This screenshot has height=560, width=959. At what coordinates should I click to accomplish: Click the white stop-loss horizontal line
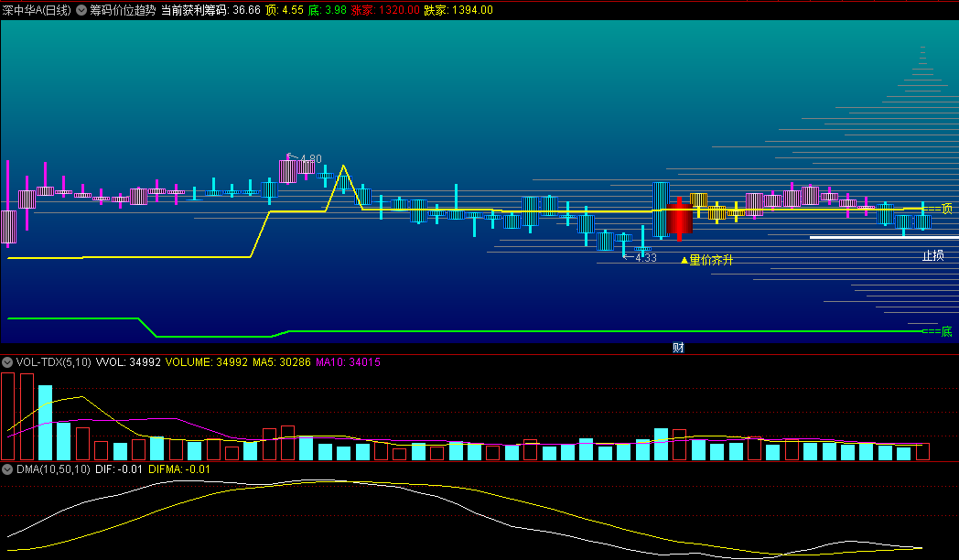click(884, 237)
